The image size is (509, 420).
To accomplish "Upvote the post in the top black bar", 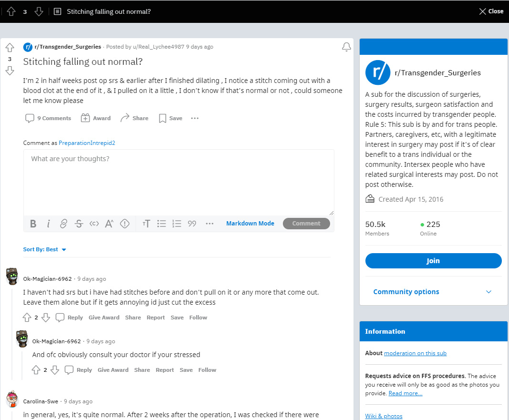I will (11, 11).
